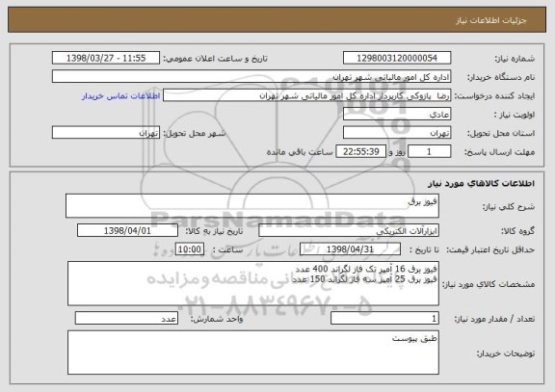Click the days remaining field showing 1
Image resolution: width=555 pixels, height=392 pixels.
click(430, 152)
